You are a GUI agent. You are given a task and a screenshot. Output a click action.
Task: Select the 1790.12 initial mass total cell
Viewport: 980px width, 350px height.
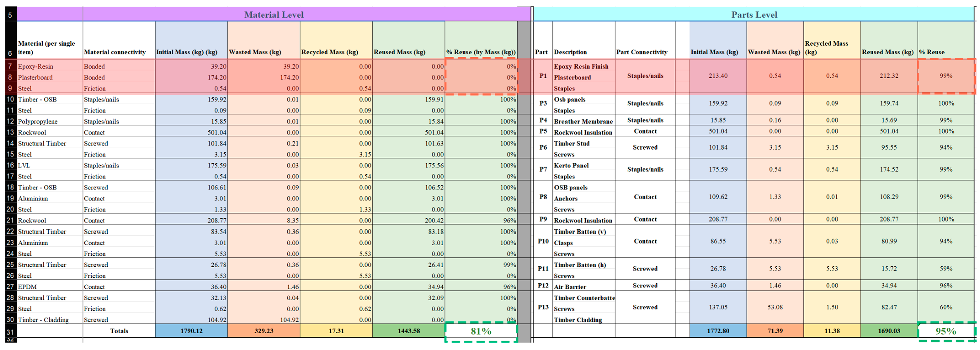coord(191,331)
